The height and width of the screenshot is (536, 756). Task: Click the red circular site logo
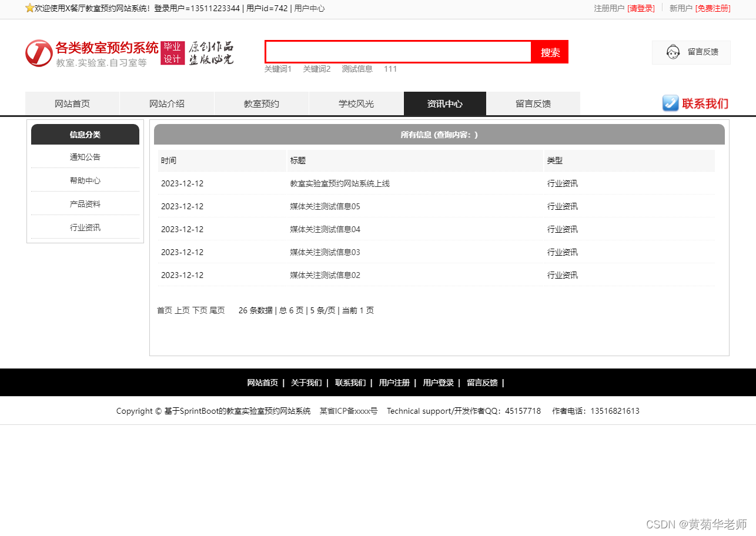39,53
